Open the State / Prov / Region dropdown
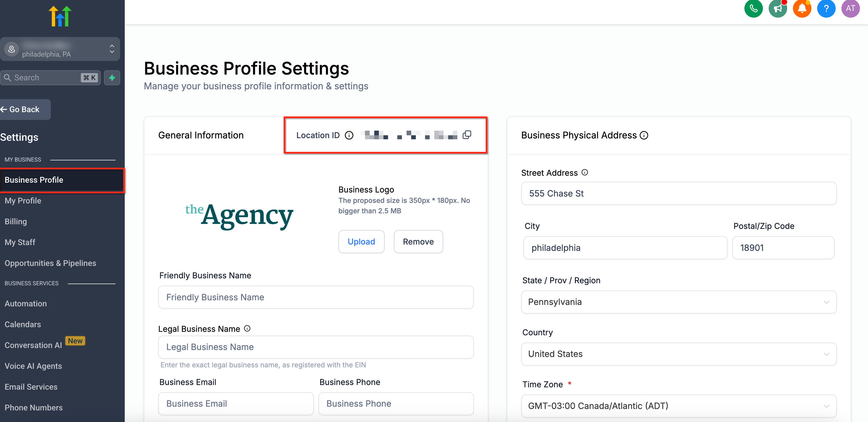The image size is (868, 422). click(678, 302)
